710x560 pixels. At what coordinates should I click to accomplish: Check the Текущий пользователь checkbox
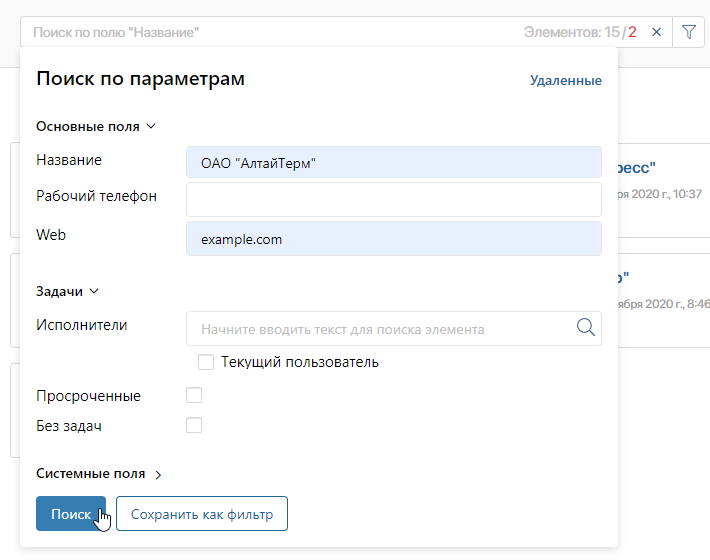click(x=206, y=362)
